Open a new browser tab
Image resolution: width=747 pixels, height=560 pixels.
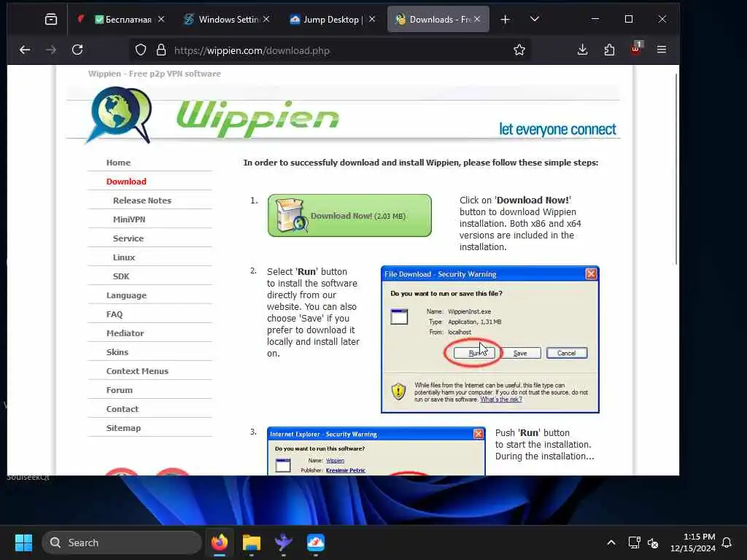point(505,20)
